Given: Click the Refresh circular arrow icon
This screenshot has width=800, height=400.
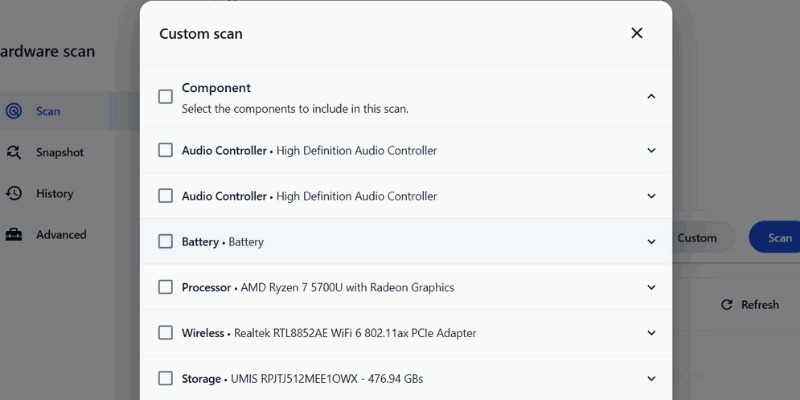Looking at the screenshot, I should click(727, 305).
